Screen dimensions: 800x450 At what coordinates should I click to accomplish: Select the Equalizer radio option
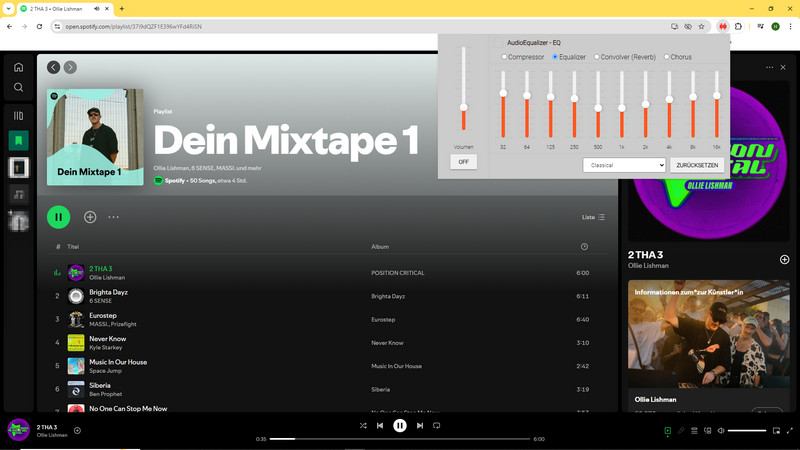click(x=555, y=57)
